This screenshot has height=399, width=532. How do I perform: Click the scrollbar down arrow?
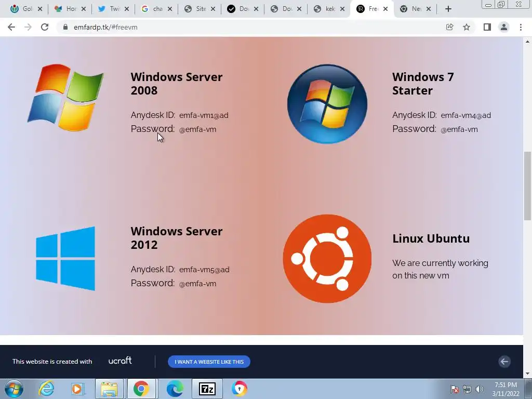[527, 374]
